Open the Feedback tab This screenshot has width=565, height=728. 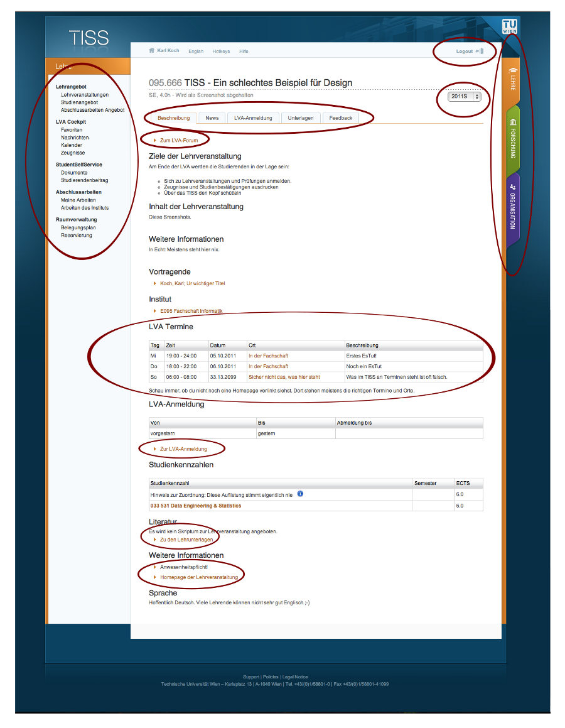[341, 118]
